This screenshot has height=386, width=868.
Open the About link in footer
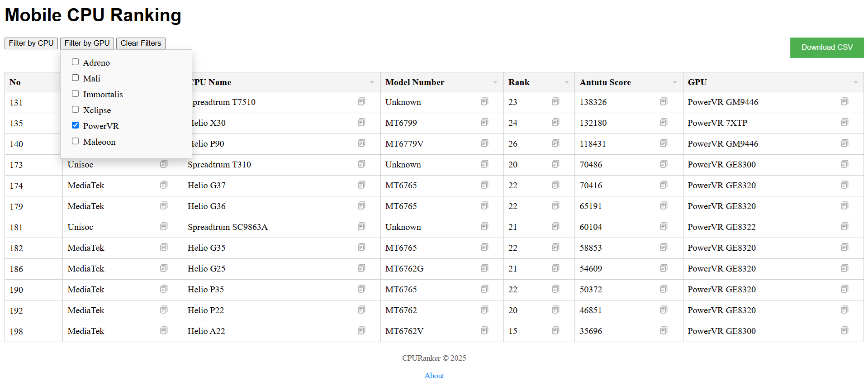click(x=434, y=376)
